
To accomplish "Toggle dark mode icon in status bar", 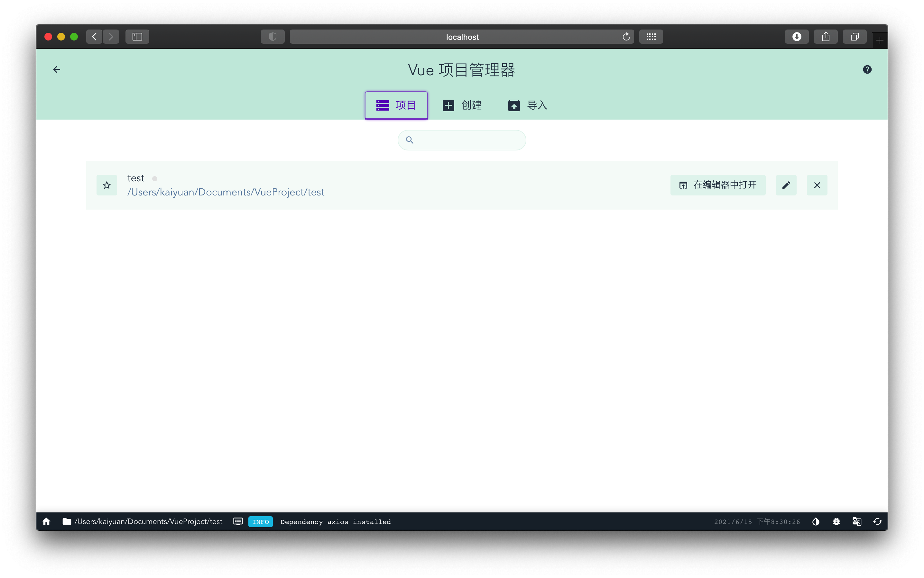I will (x=816, y=521).
